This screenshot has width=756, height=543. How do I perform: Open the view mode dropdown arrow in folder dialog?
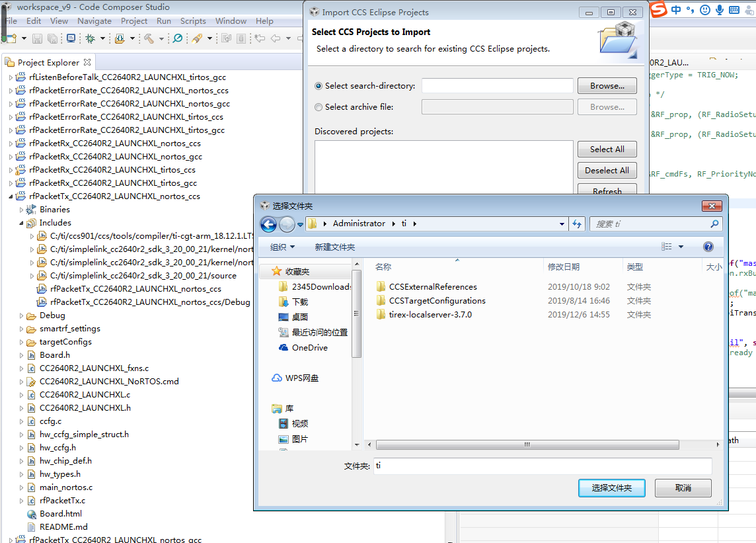pyautogui.click(x=681, y=247)
